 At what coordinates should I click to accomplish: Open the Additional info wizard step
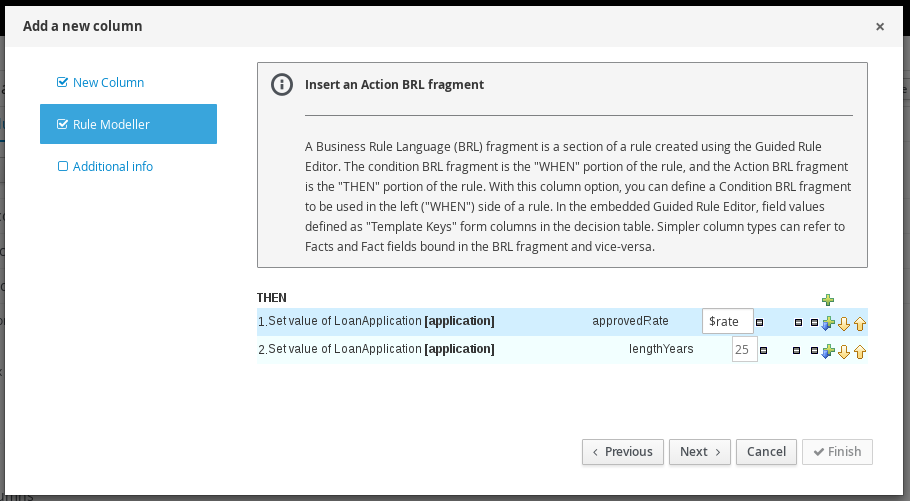pos(112,167)
